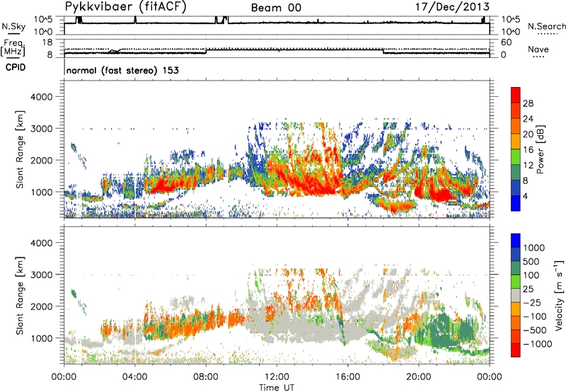
Task: Click the '1000' value on velocity scale
Action: click(534, 248)
